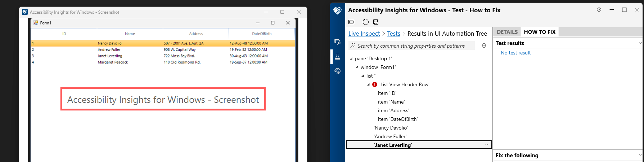Viewport: 644px width, 162px height.
Task: Open the more options ellipsis on Janet Leverling
Action: pos(487,145)
